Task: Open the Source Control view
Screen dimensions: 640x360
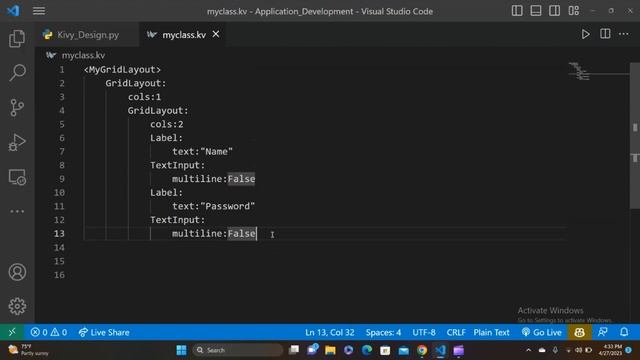Action: coord(17,107)
